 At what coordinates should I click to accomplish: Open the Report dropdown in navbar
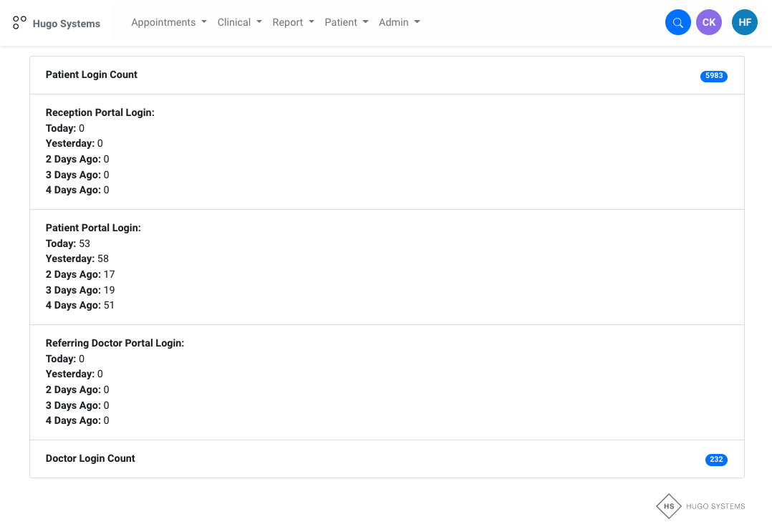click(293, 22)
